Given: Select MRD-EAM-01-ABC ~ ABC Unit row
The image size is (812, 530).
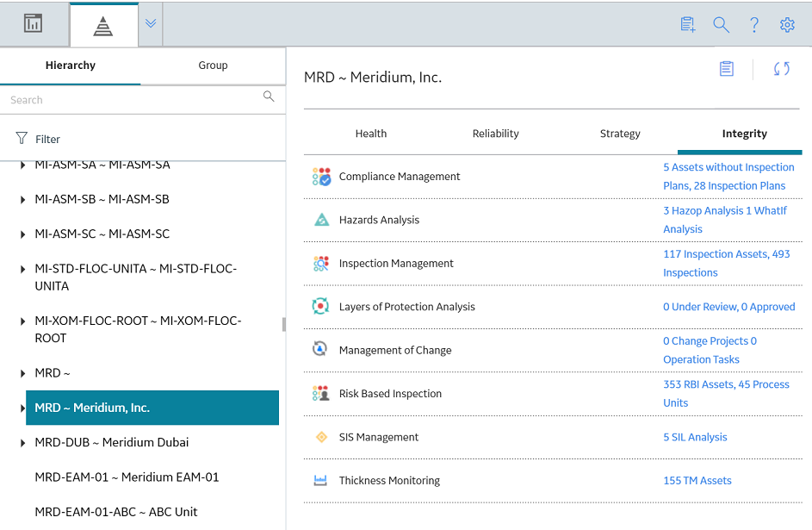Looking at the screenshot, I should point(116,512).
